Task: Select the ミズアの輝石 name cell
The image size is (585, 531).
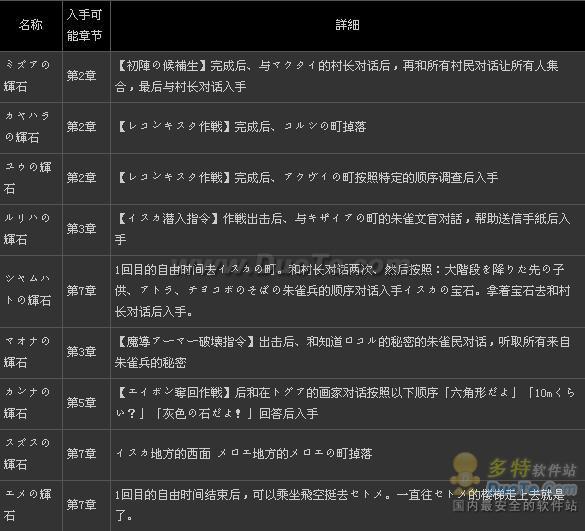Action: pos(31,76)
